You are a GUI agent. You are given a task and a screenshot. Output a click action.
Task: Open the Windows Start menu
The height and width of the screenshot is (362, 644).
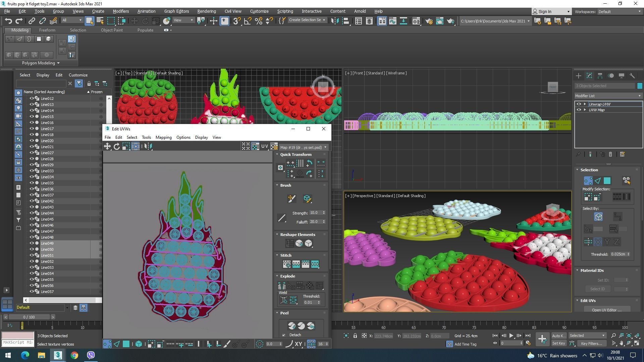point(8,355)
